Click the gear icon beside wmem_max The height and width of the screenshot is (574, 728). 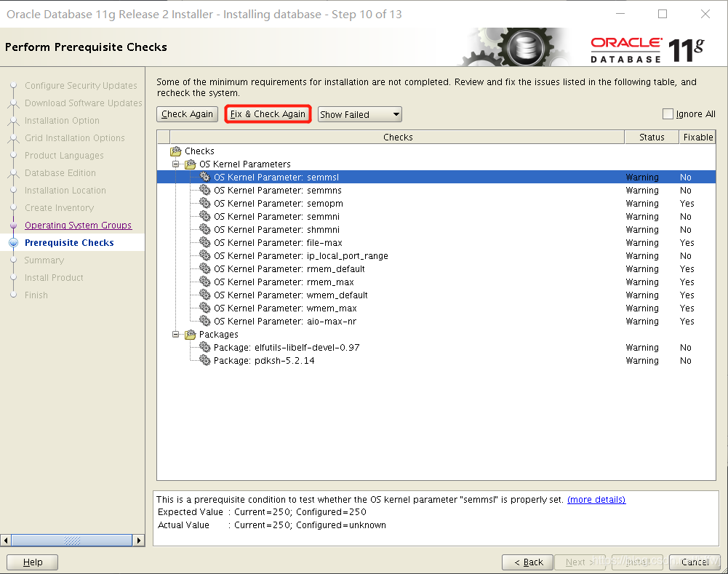point(205,308)
